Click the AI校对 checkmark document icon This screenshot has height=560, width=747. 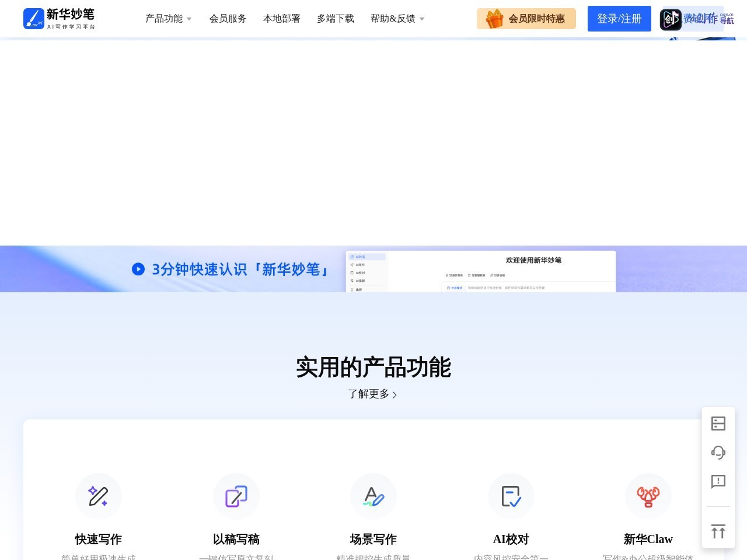[x=511, y=496]
